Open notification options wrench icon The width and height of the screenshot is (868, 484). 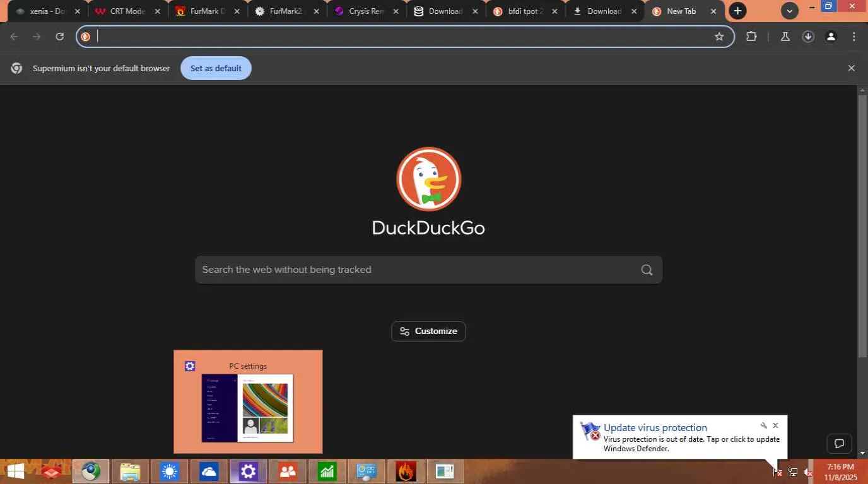pyautogui.click(x=764, y=425)
